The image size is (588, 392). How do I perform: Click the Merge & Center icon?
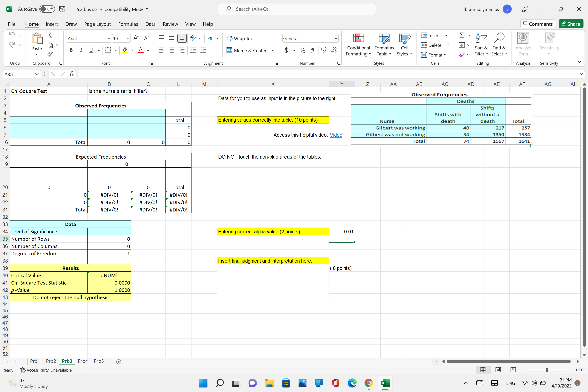pos(230,50)
